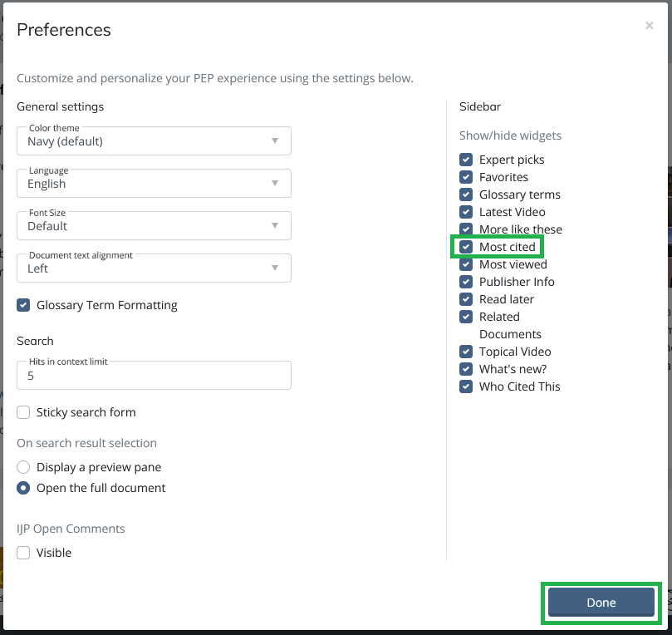Toggle Glossary Term Formatting checkbox
The image size is (672, 635).
click(23, 305)
